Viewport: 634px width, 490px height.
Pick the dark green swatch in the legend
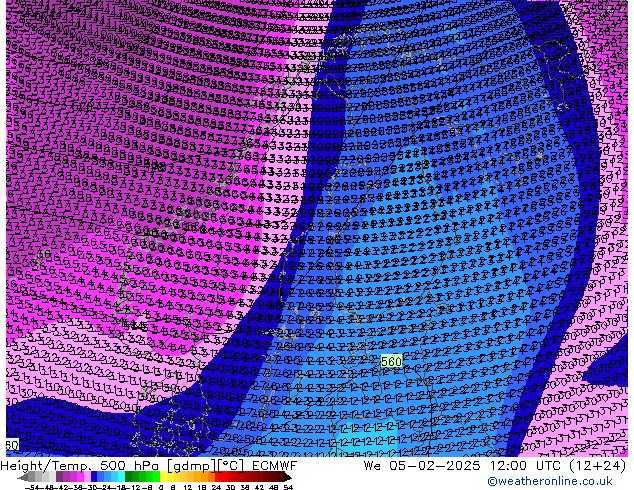[129, 478]
